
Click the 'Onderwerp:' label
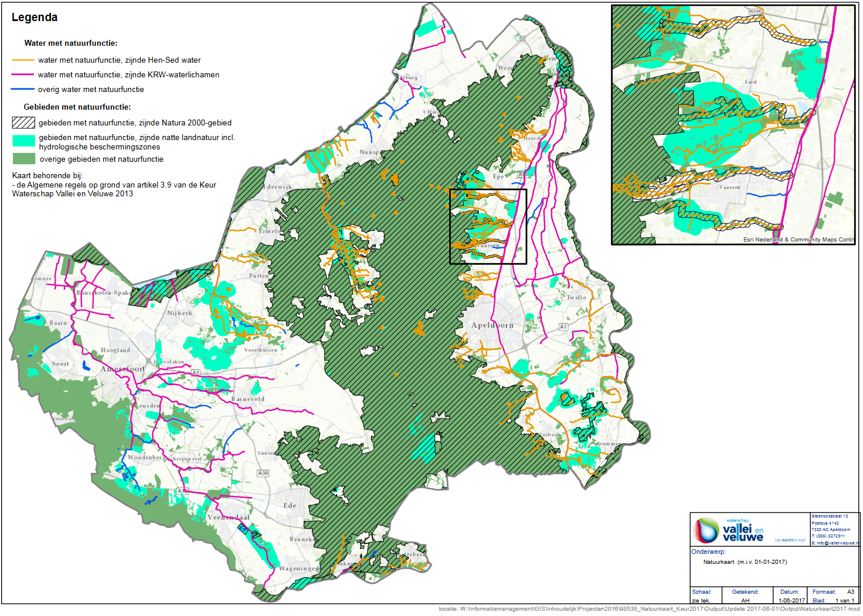[708, 552]
